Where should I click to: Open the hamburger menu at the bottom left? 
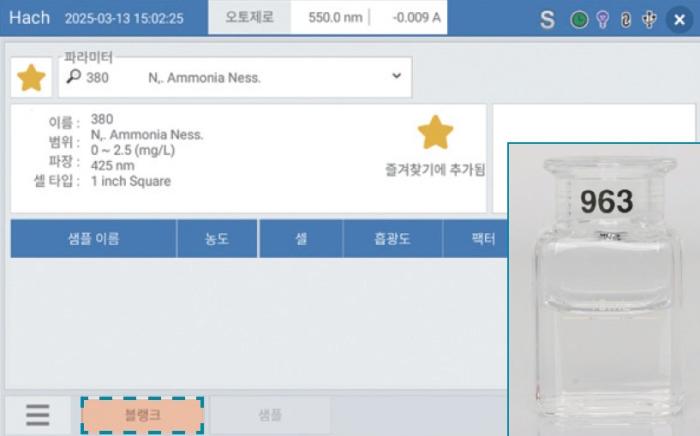click(x=38, y=415)
